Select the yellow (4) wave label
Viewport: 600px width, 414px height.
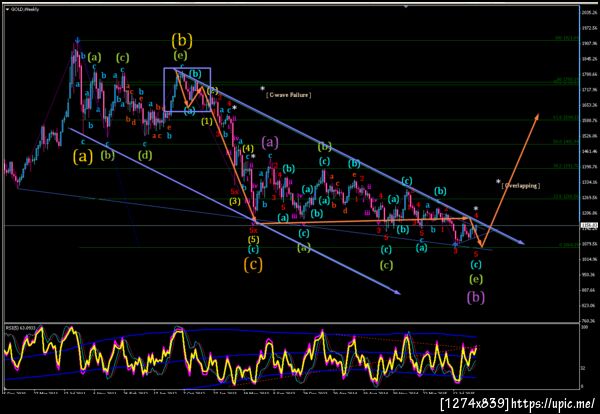point(248,148)
